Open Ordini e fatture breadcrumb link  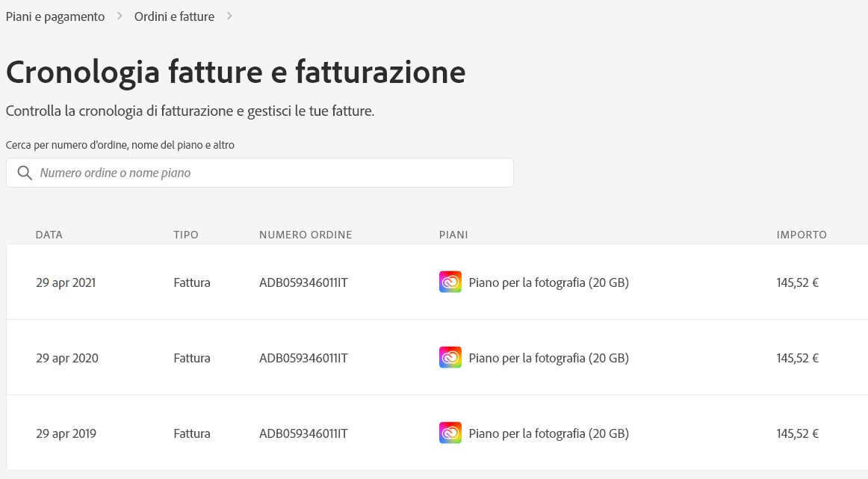(x=174, y=16)
